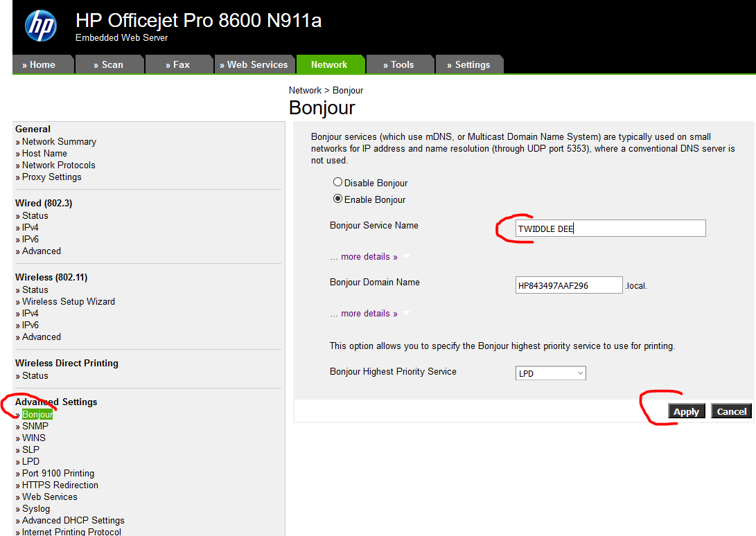
Task: Click the Apply button
Action: [x=686, y=411]
